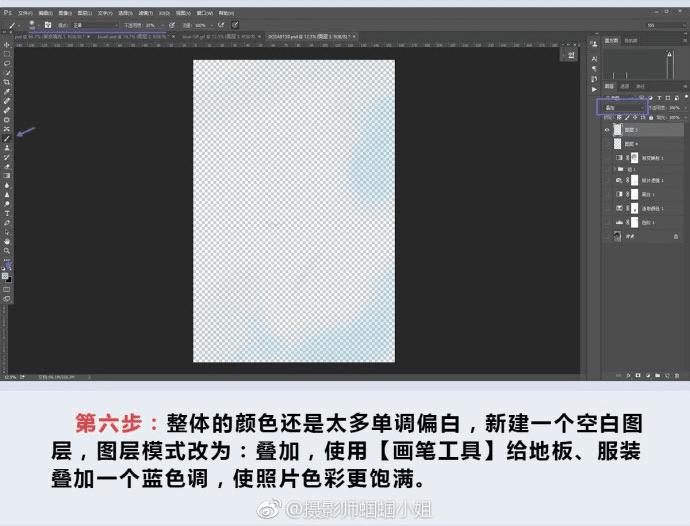Select the 背景 layer row
Image resolution: width=690 pixels, height=526 pixels.
pyautogui.click(x=645, y=237)
